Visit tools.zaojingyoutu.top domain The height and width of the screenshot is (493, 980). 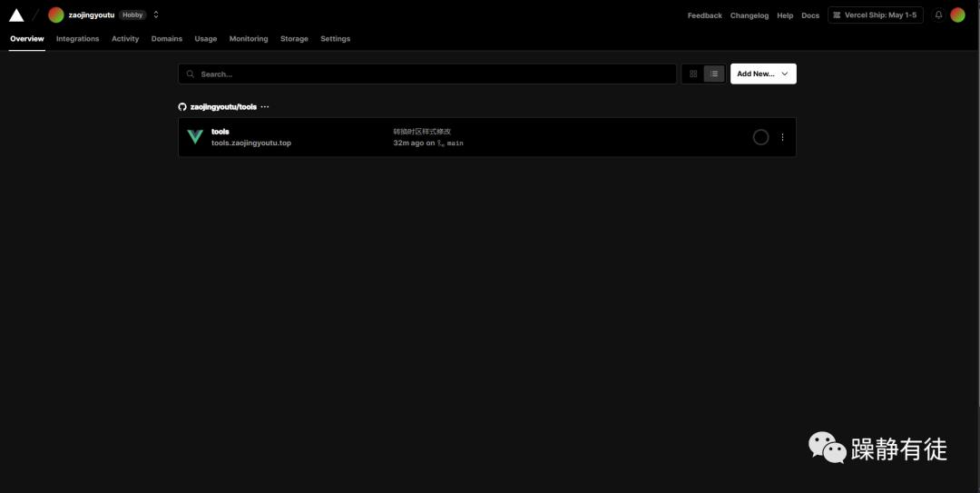[251, 143]
